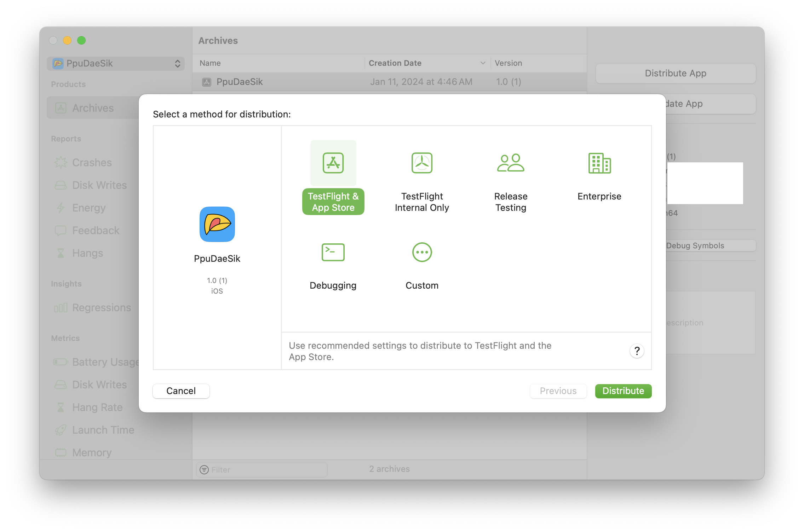Open Hangs report in sidebar
Image resolution: width=804 pixels, height=532 pixels.
pyautogui.click(x=87, y=253)
